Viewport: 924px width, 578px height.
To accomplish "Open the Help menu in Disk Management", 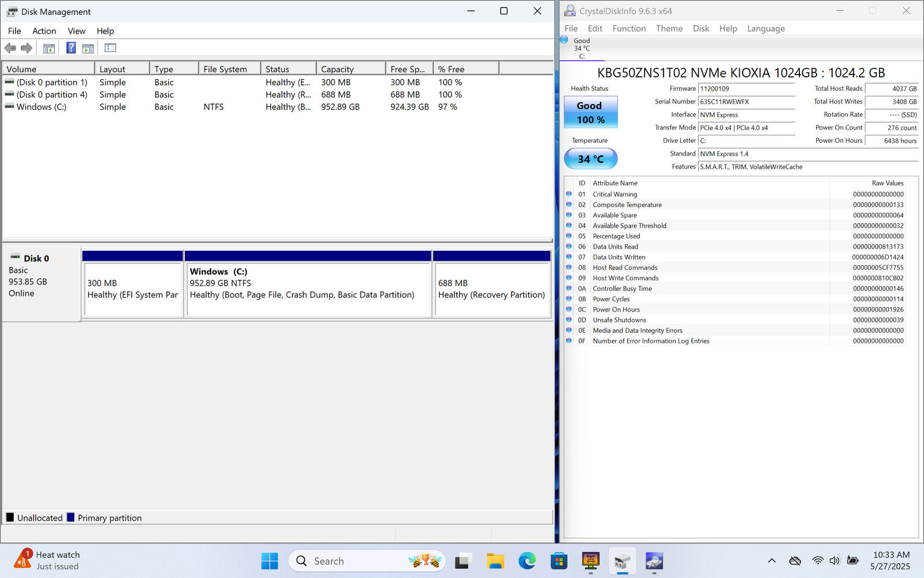I will (x=105, y=31).
